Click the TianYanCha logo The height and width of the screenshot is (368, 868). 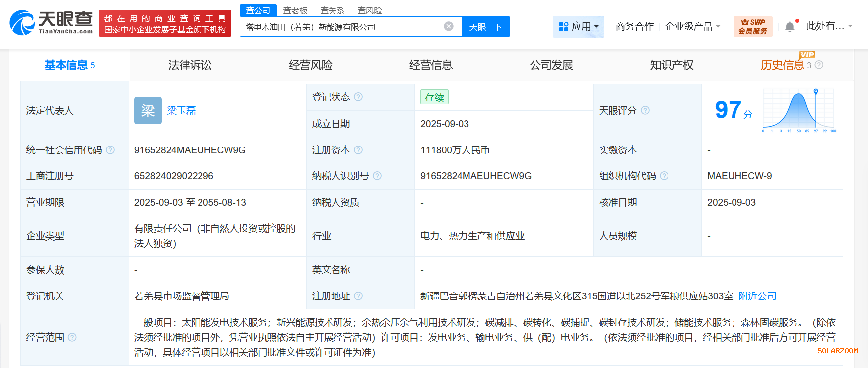coord(51,23)
